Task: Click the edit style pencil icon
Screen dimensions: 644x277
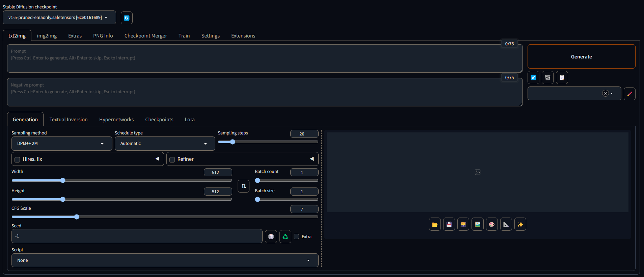Action: (629, 94)
